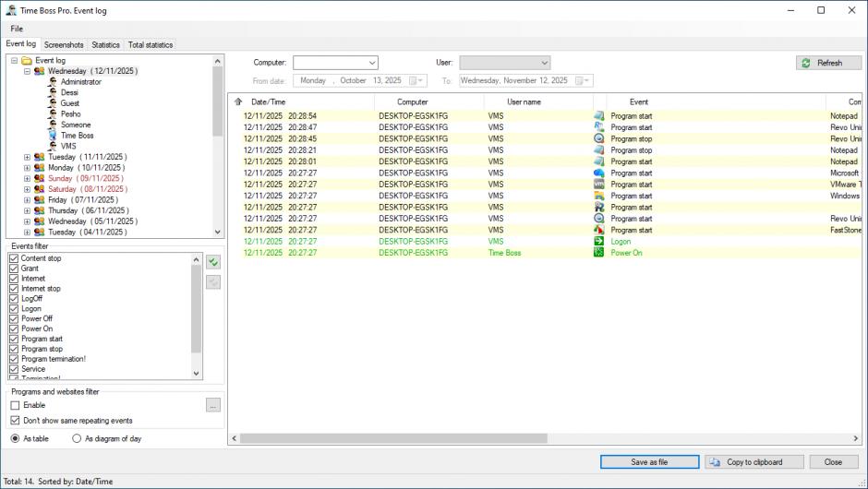Click the Event log root folder icon
Screen dimensions: 868x489
pyautogui.click(x=26, y=60)
